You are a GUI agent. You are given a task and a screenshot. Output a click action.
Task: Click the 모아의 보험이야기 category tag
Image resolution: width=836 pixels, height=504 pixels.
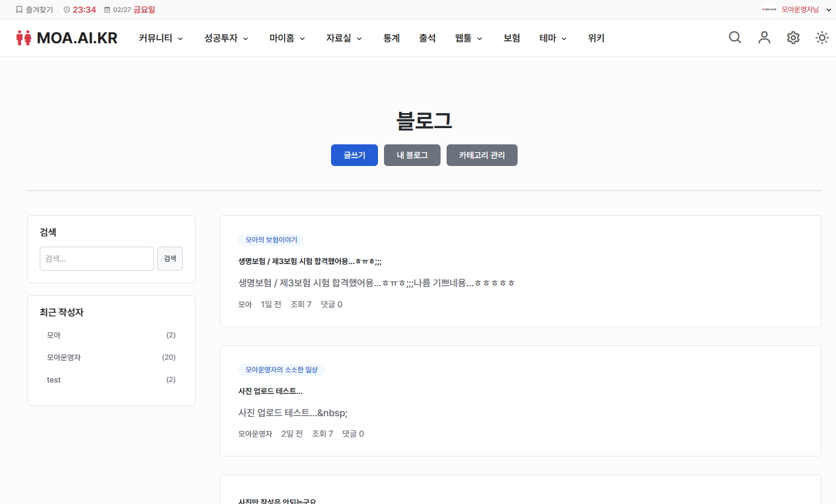[271, 240]
